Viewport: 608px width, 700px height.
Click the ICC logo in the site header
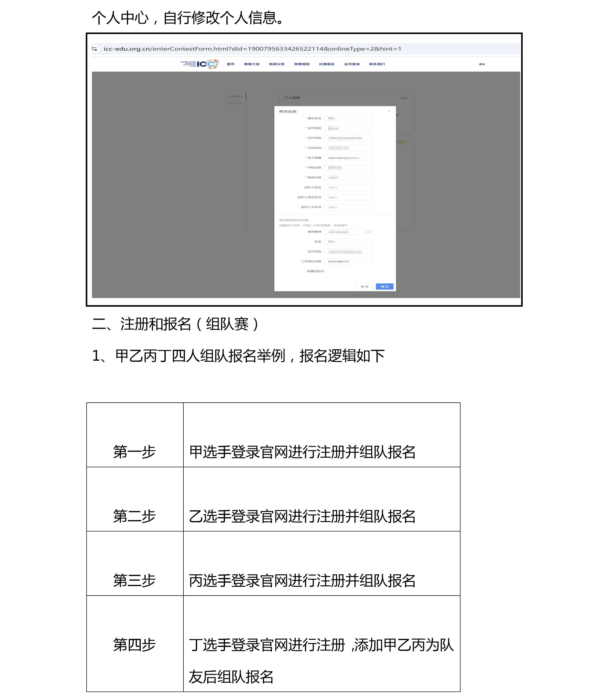(200, 64)
